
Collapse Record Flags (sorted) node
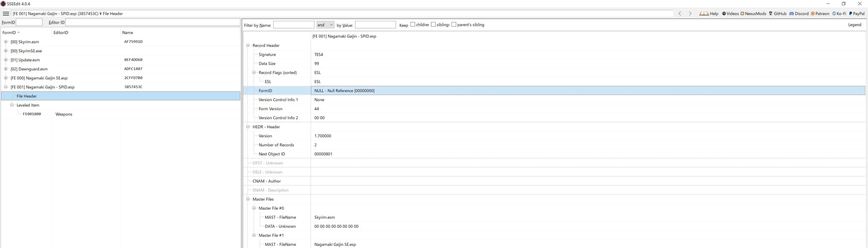[254, 72]
